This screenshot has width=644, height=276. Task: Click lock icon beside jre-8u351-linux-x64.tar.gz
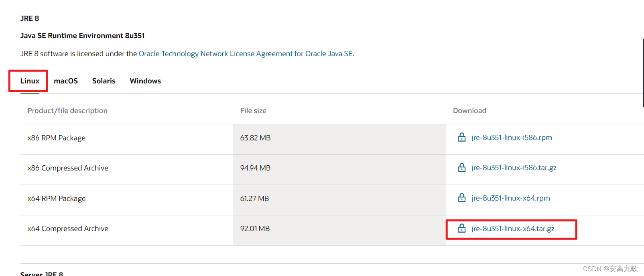[x=462, y=228]
